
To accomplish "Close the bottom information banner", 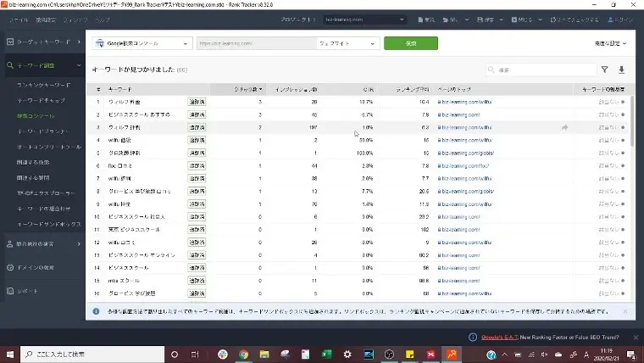I will [625, 311].
